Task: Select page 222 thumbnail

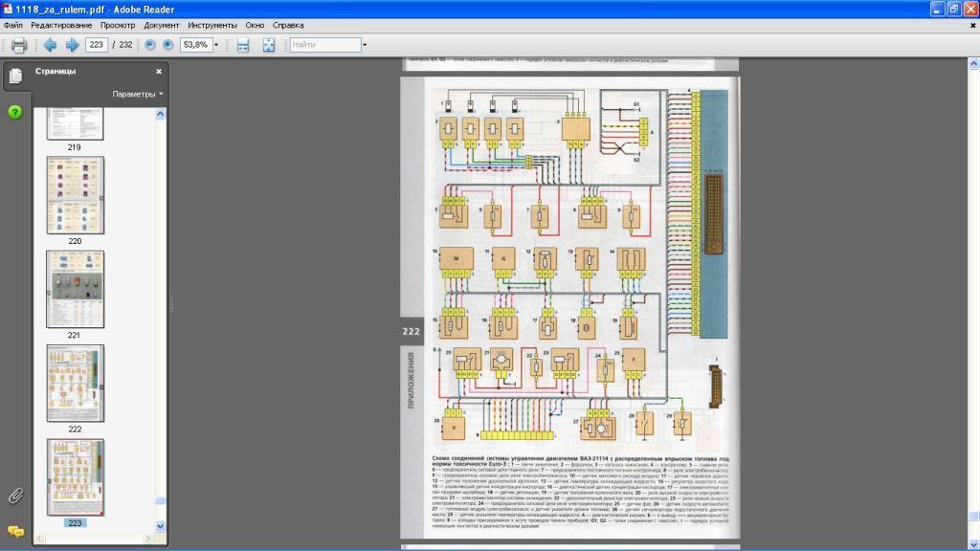Action: 75,384
